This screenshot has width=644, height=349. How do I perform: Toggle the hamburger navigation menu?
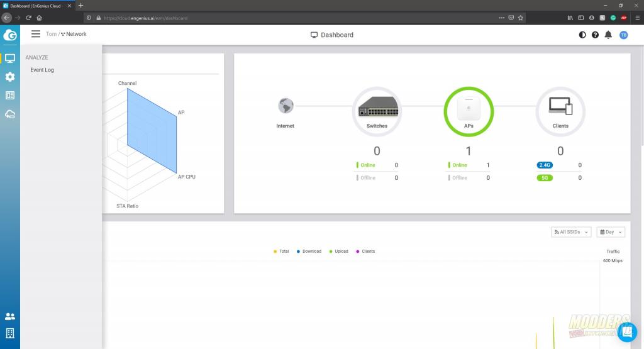[36, 34]
